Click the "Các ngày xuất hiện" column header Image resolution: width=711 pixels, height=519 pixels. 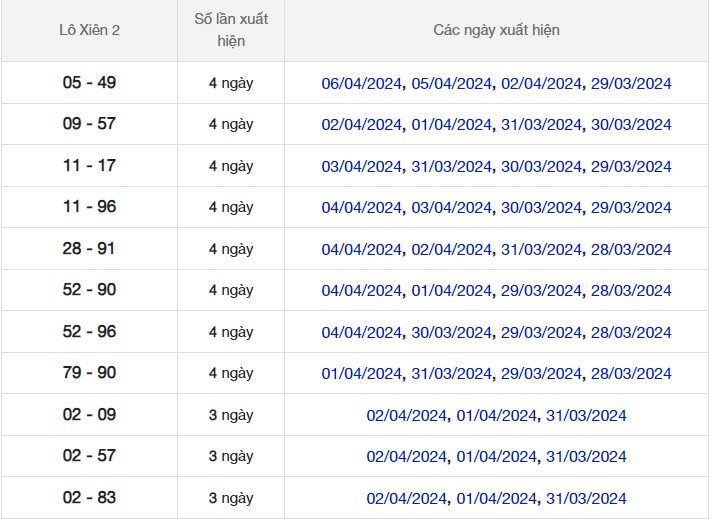[496, 30]
